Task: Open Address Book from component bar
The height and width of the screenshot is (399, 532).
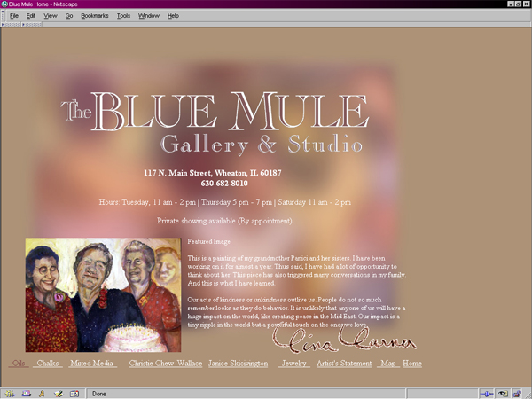Action: pyautogui.click(x=74, y=394)
